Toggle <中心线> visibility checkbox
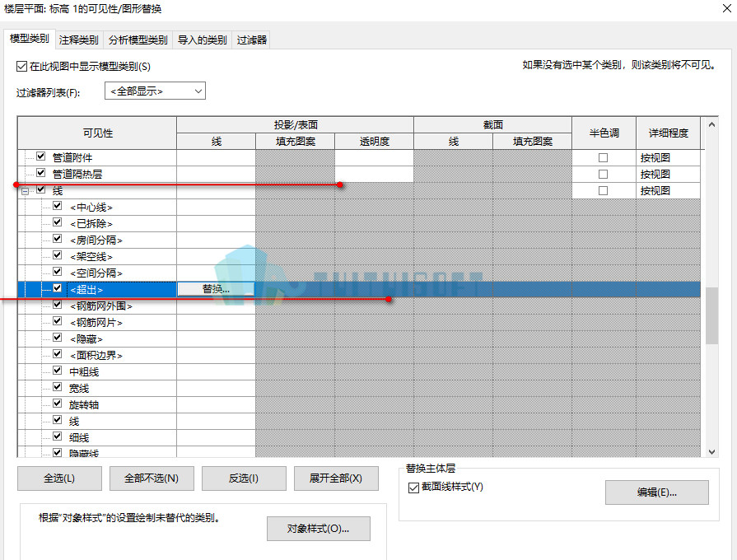 tap(58, 206)
